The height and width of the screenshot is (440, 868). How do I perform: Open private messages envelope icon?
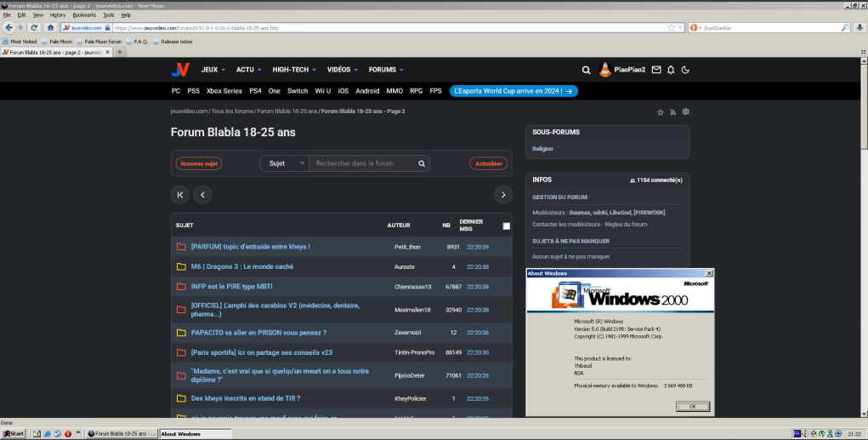pos(656,70)
